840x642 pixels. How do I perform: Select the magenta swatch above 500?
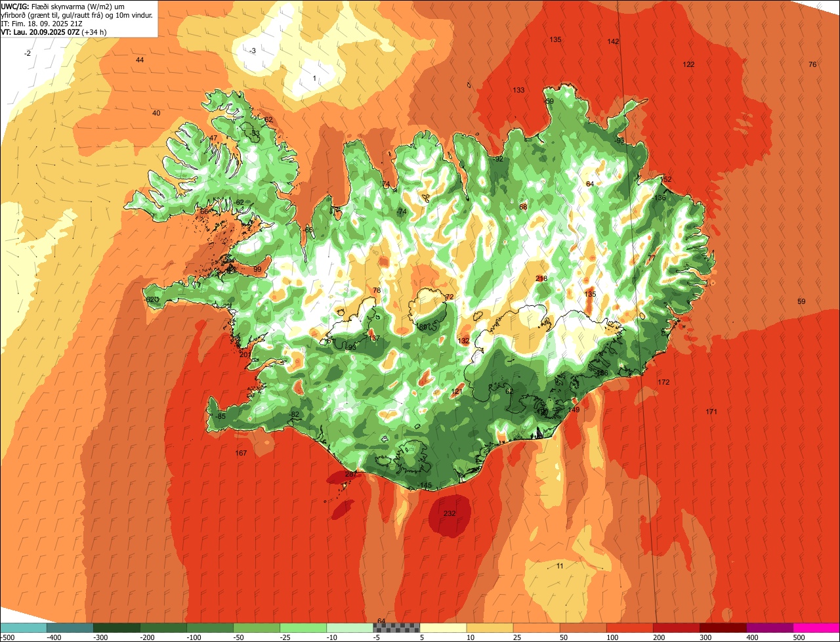816,628
